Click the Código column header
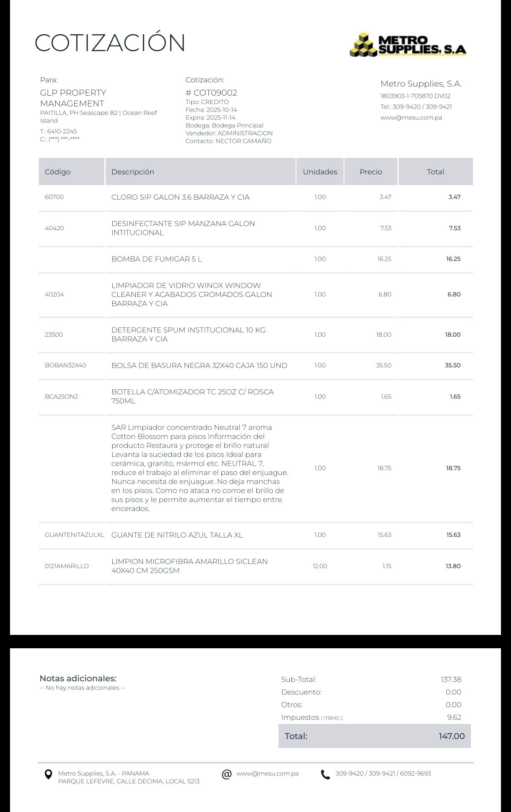 (58, 172)
